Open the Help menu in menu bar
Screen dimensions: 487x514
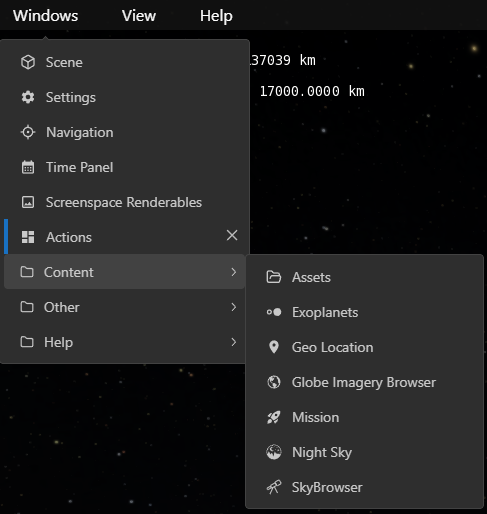[x=216, y=16]
